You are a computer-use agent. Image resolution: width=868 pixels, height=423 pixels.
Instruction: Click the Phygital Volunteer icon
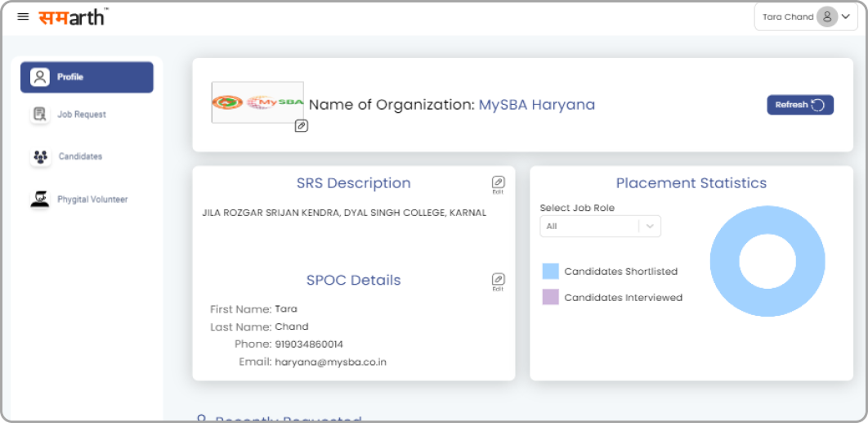[39, 199]
